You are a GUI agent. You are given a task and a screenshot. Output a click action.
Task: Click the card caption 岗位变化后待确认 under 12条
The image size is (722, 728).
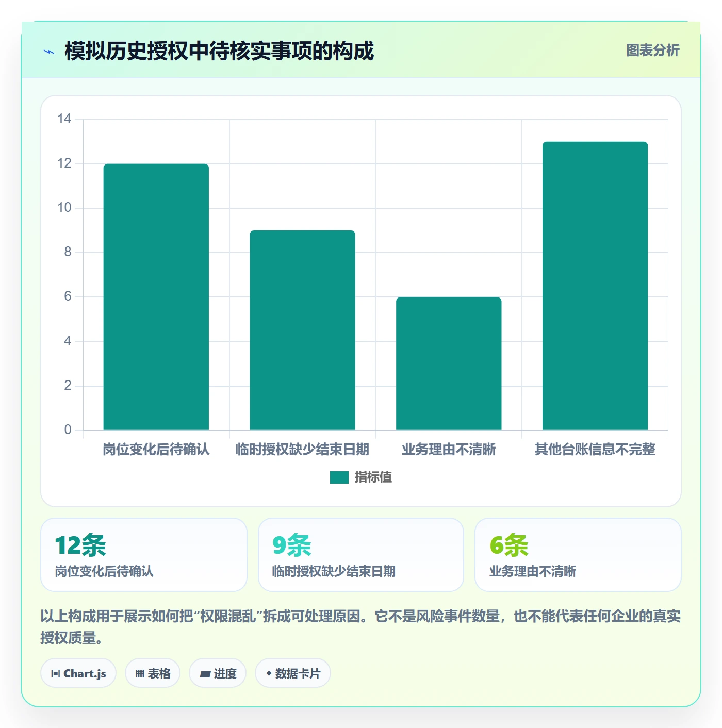tap(104, 571)
